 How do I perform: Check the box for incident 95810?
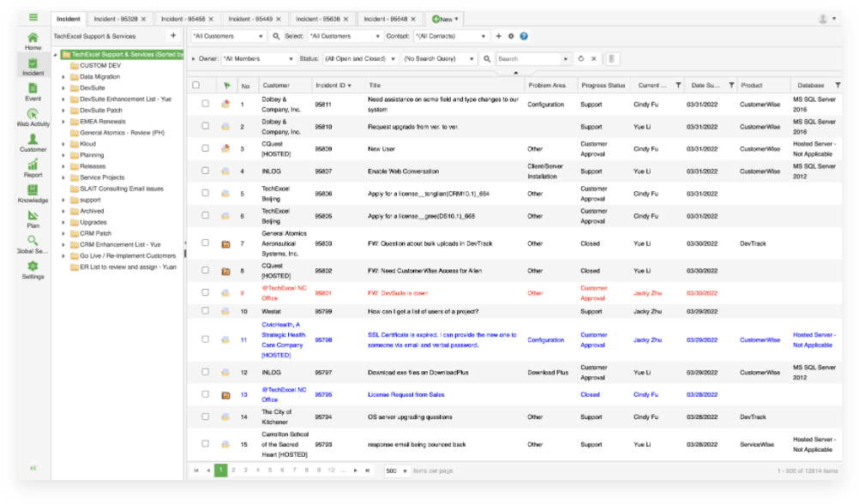coord(206,126)
